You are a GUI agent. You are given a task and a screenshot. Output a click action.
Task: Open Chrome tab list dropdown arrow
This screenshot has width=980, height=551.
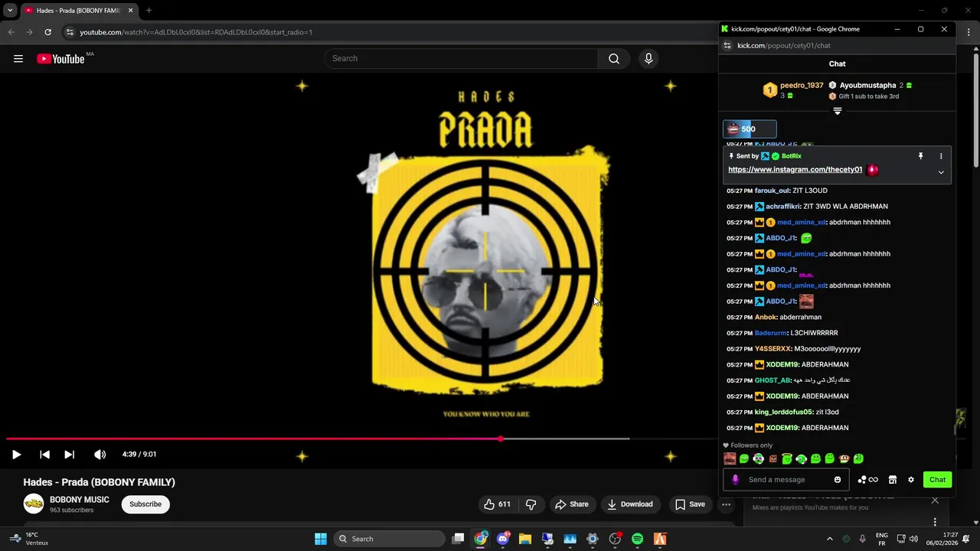10,11
